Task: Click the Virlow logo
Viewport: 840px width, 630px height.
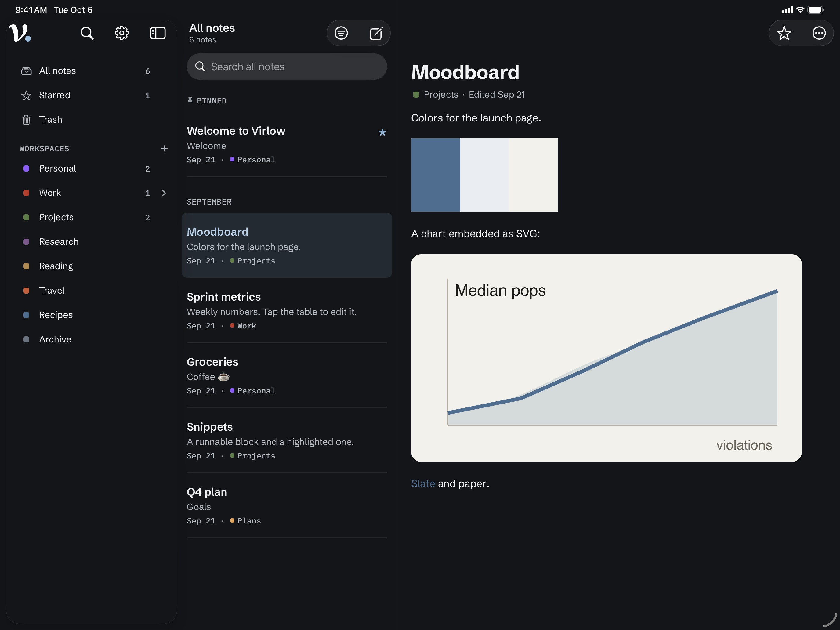Action: click(x=20, y=33)
